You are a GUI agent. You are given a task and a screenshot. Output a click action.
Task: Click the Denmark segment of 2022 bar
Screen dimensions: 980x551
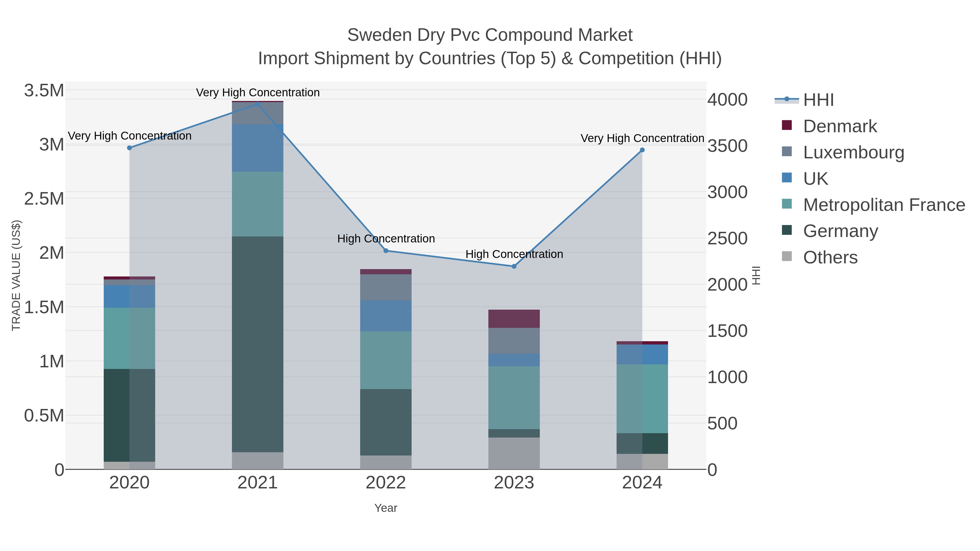386,272
